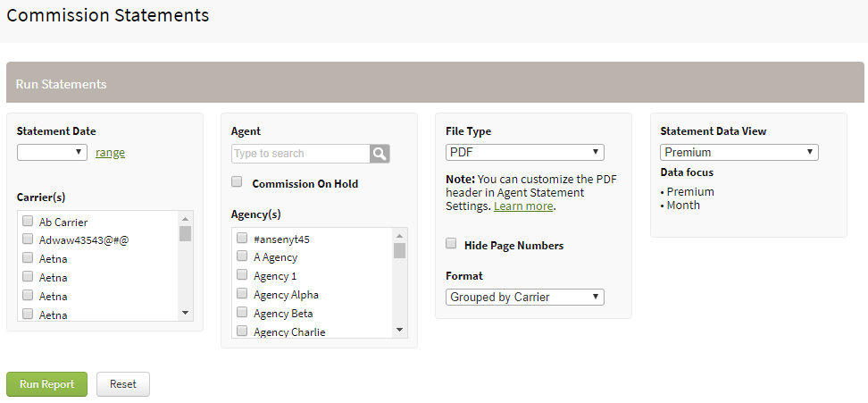Open the File Type PDF dropdown

point(525,152)
